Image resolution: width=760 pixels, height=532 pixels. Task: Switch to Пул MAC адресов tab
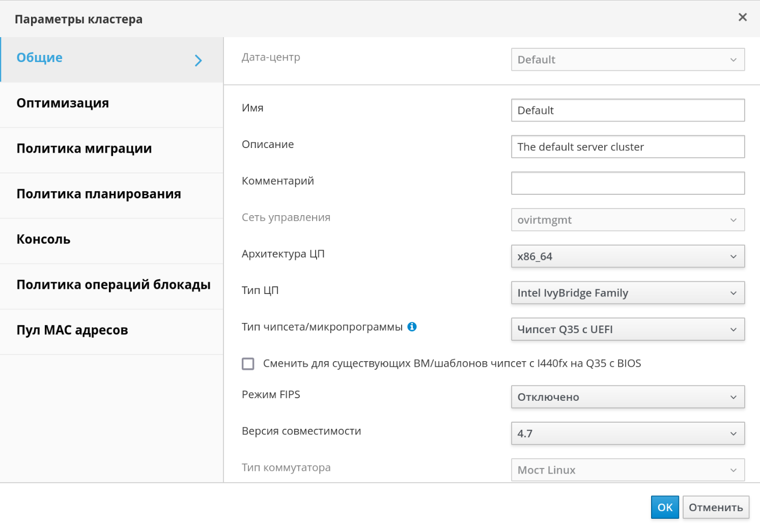coord(72,330)
